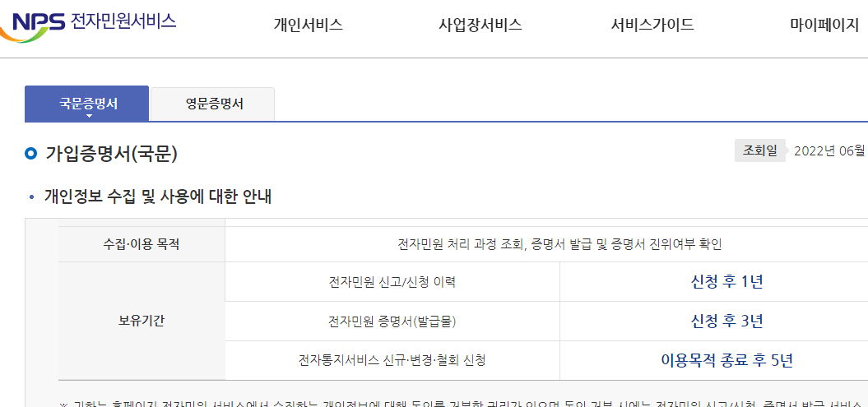
Task: Click the 보유기간 header cell
Action: pos(142,321)
